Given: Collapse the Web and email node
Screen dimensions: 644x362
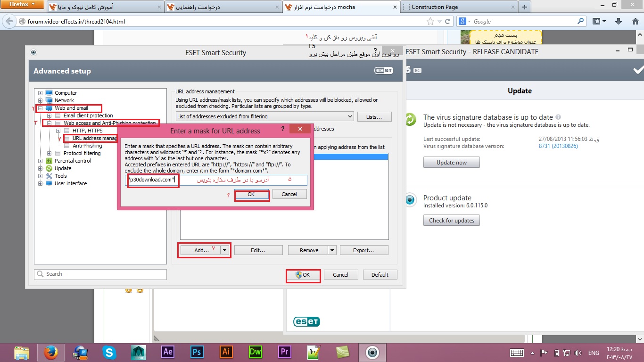Looking at the screenshot, I should [x=41, y=108].
